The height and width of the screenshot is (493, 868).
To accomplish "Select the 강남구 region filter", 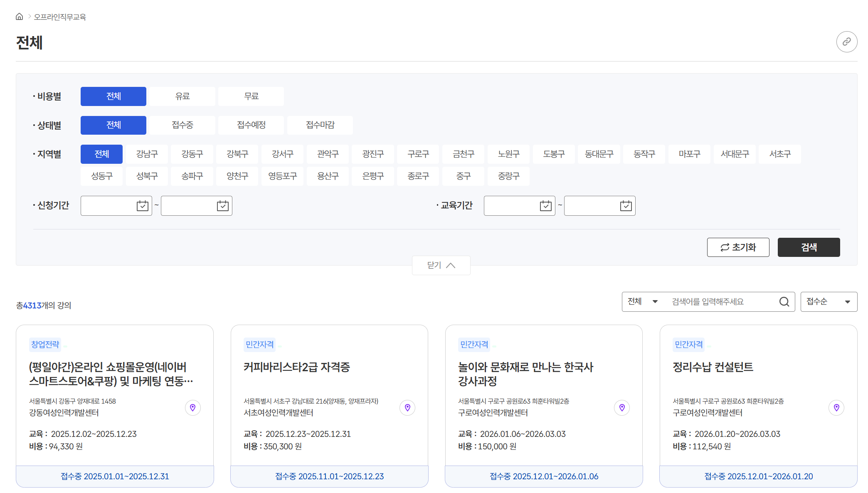I will click(147, 154).
